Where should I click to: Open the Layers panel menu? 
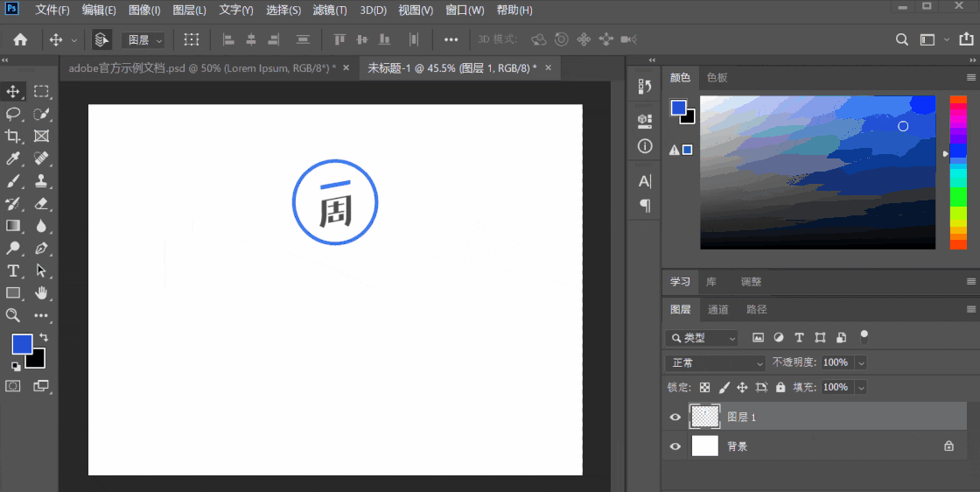coord(970,309)
